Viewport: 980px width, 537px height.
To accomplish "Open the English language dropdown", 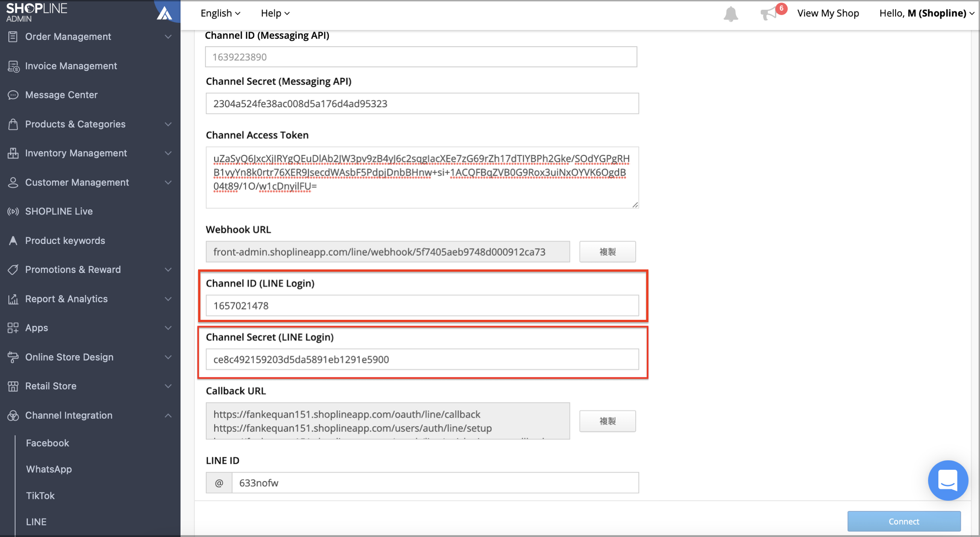I will (221, 13).
